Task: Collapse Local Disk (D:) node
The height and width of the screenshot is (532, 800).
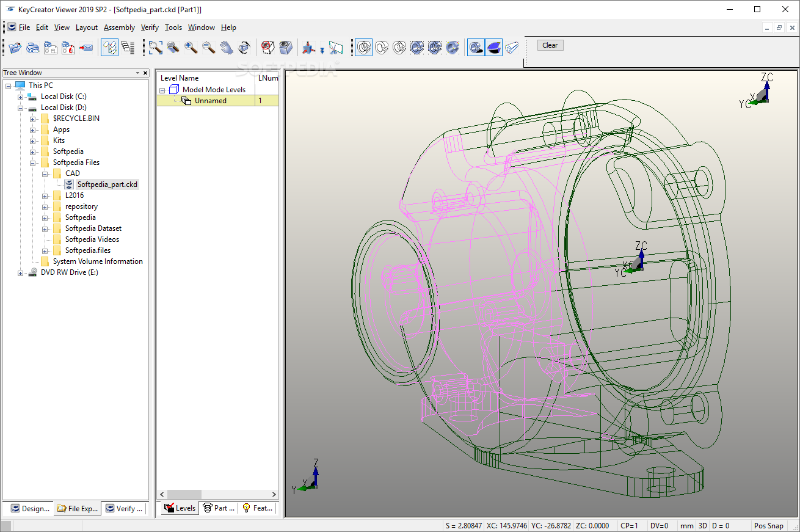Action: coord(21,107)
